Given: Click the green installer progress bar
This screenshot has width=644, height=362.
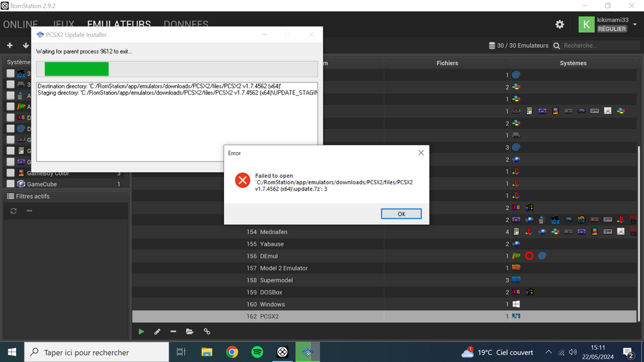Looking at the screenshot, I should pyautogui.click(x=77, y=69).
